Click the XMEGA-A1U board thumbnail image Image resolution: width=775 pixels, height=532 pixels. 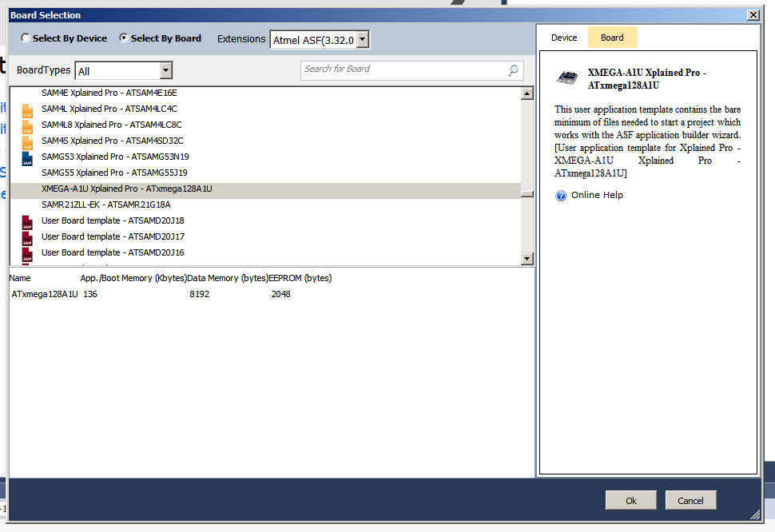tap(567, 77)
